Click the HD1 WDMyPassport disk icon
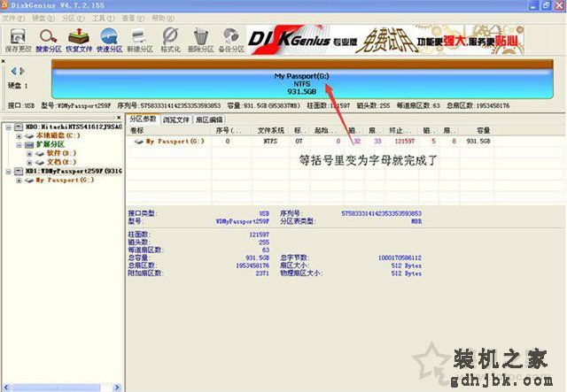The image size is (567, 392). point(19,172)
